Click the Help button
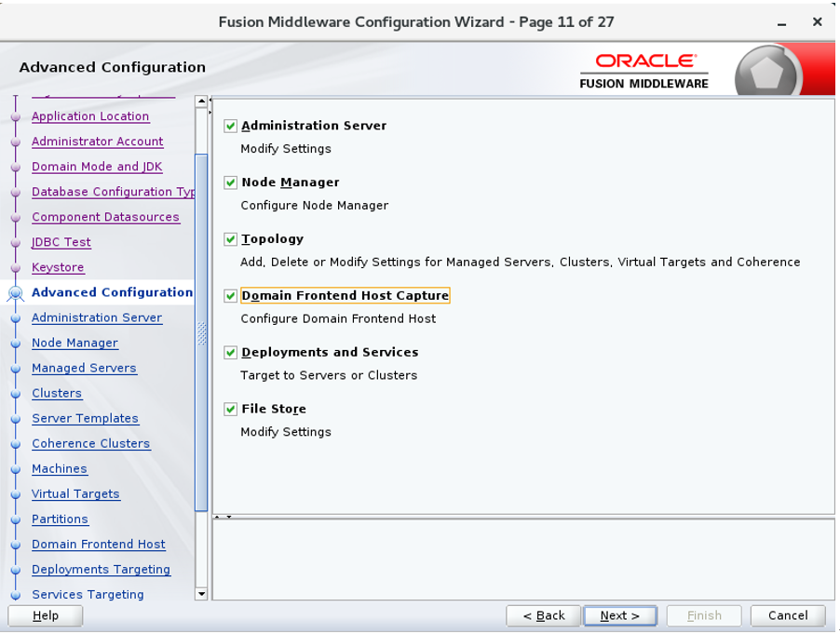This screenshot has width=840, height=634. (x=46, y=615)
